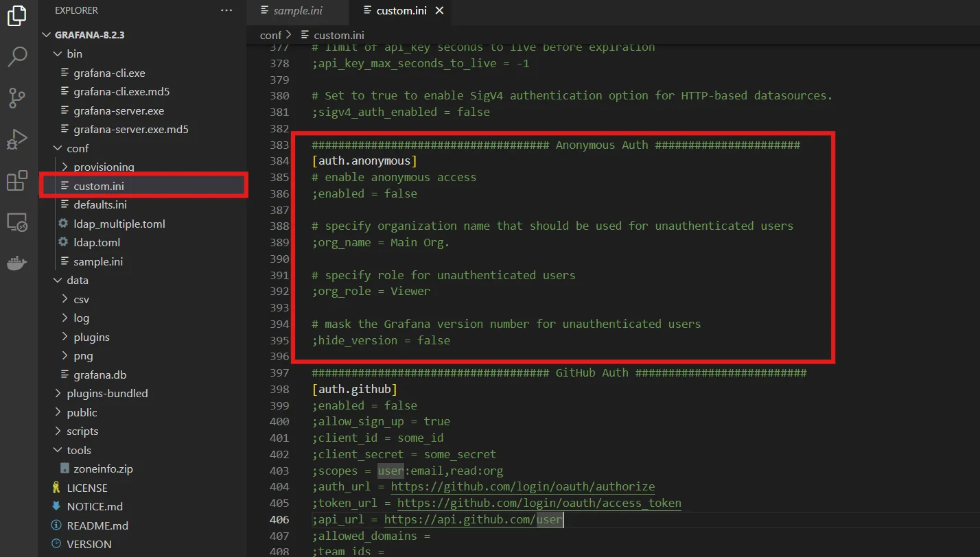Collapse the tools folder
The image size is (980, 557).
[x=57, y=450]
